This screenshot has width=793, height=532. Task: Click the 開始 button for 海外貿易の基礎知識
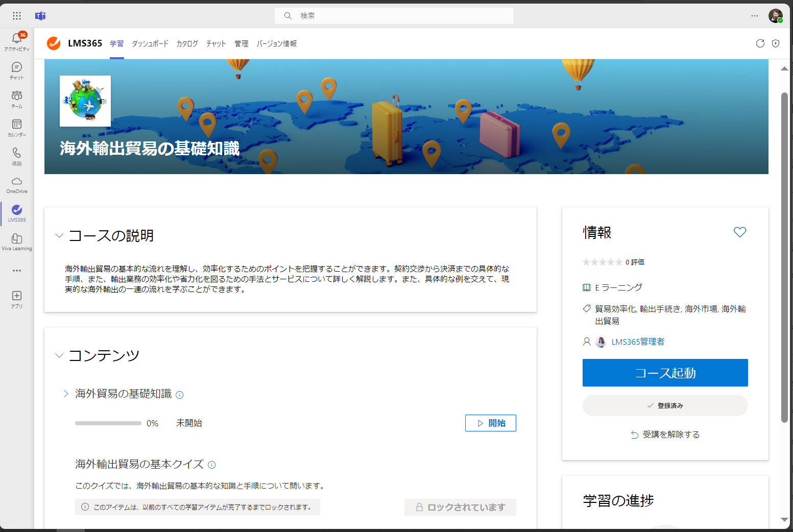click(x=490, y=423)
